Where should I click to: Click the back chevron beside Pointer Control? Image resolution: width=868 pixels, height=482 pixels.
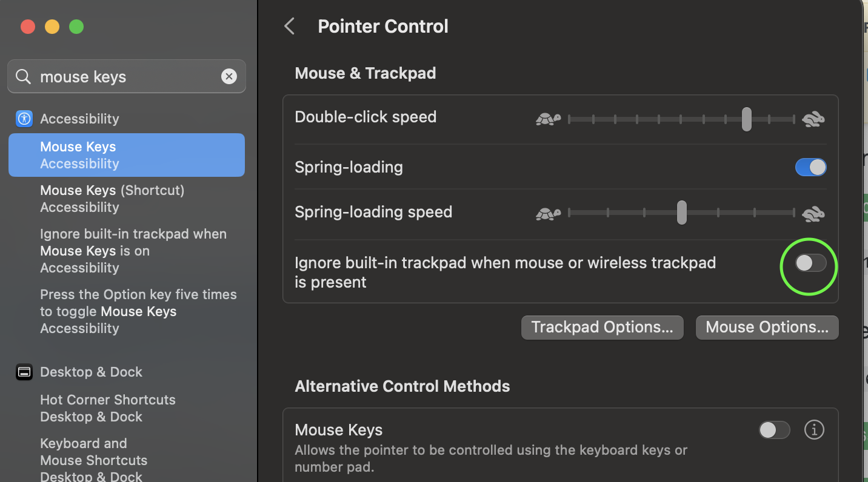(x=290, y=26)
